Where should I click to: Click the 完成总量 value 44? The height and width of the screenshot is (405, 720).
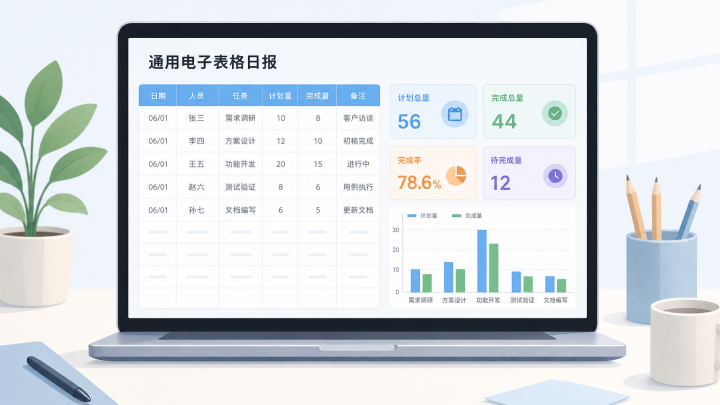point(504,121)
